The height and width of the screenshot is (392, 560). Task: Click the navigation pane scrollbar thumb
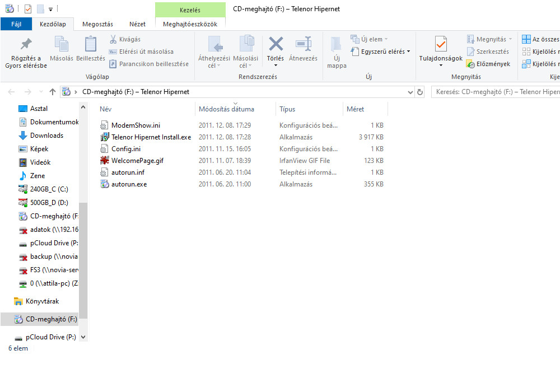coord(83,260)
